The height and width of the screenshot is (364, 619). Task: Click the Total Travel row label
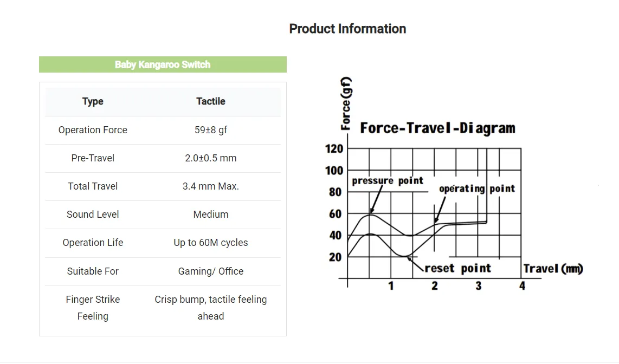93,186
